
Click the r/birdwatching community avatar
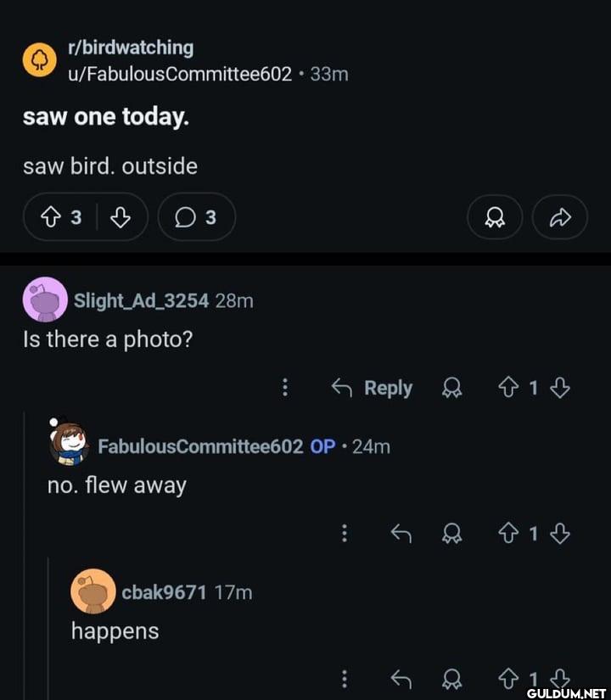[39, 60]
